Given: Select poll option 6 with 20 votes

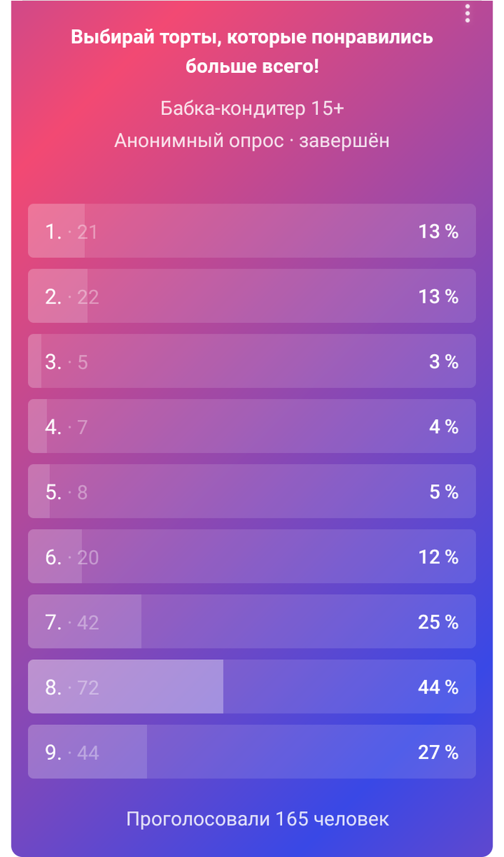Looking at the screenshot, I should coord(252,556).
